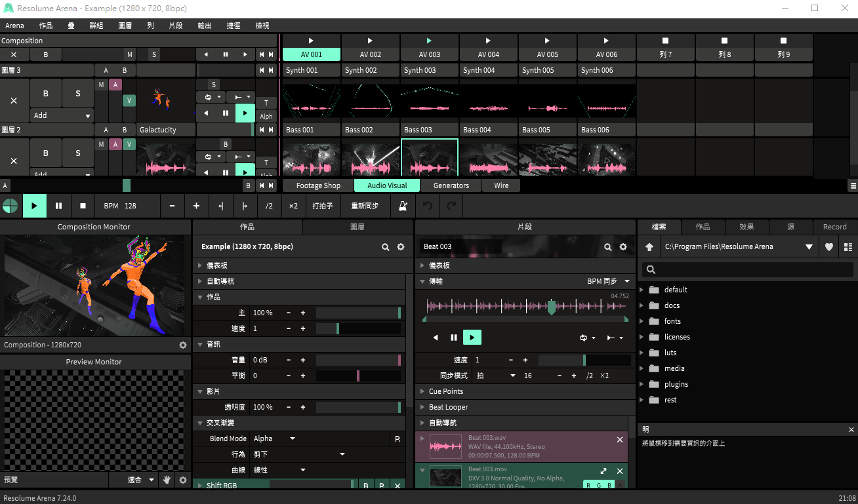Switch file browser to grid view icon
The width and height of the screenshot is (858, 504).
[848, 247]
